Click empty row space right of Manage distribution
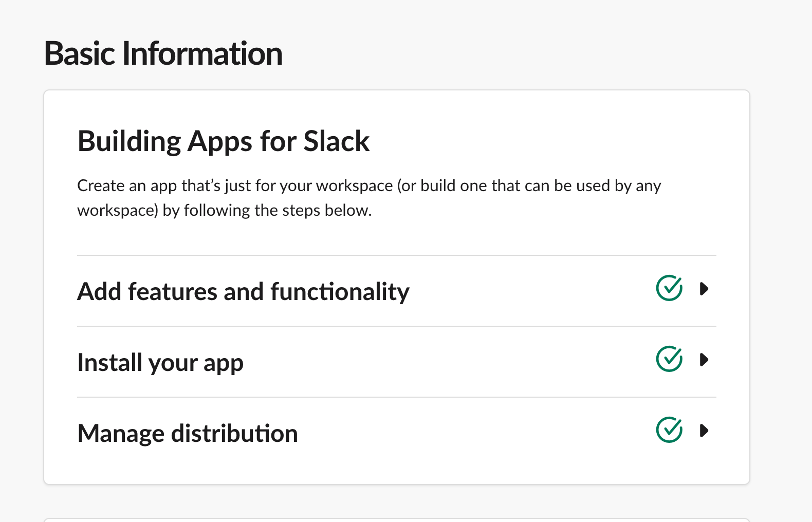Viewport: 812px width, 522px height. tap(473, 433)
